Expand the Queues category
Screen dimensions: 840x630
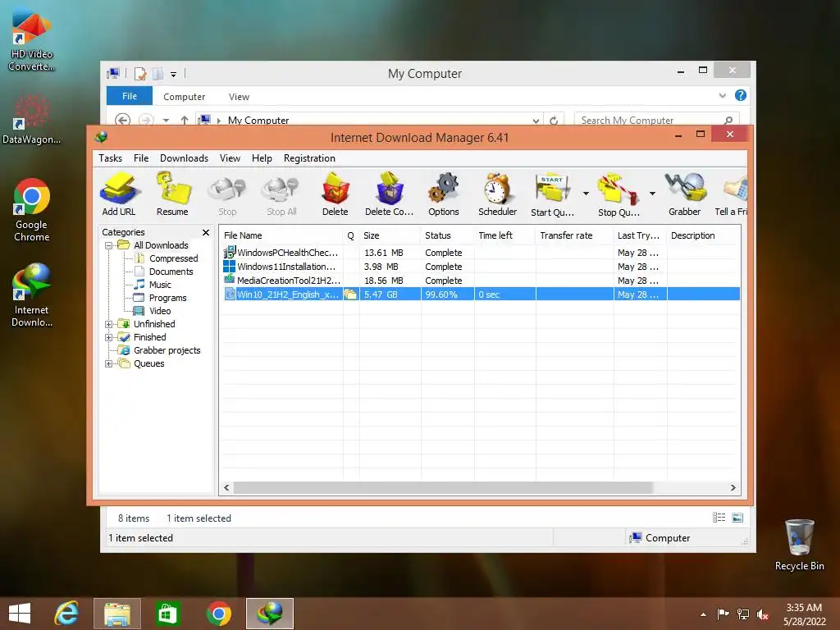click(x=108, y=363)
